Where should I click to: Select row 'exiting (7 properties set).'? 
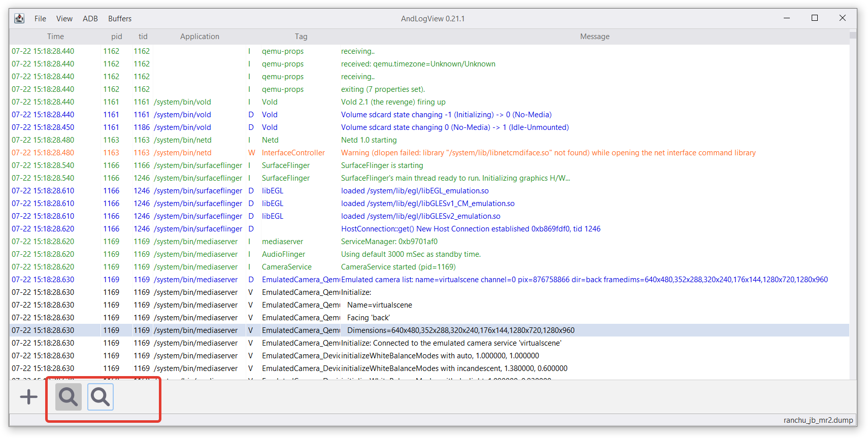[x=429, y=89]
